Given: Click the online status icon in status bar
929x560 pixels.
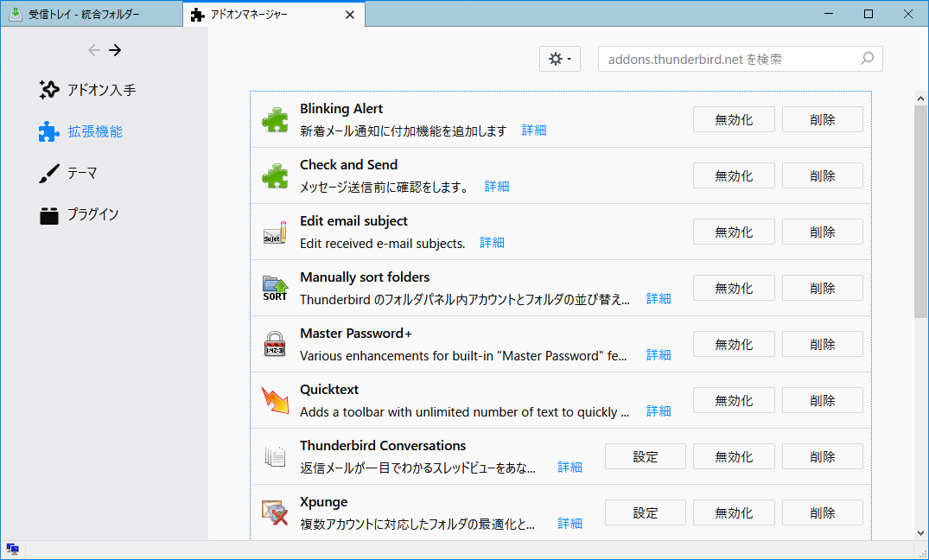Looking at the screenshot, I should click(12, 550).
